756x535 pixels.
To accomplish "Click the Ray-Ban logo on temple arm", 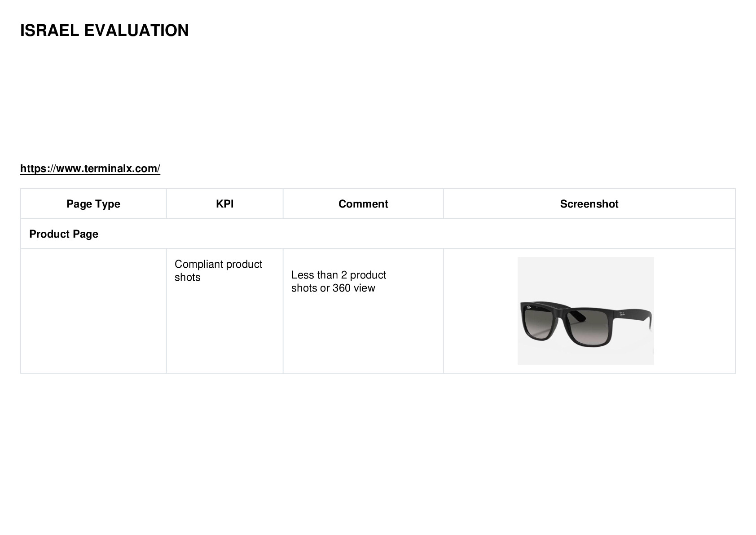I will (622, 314).
